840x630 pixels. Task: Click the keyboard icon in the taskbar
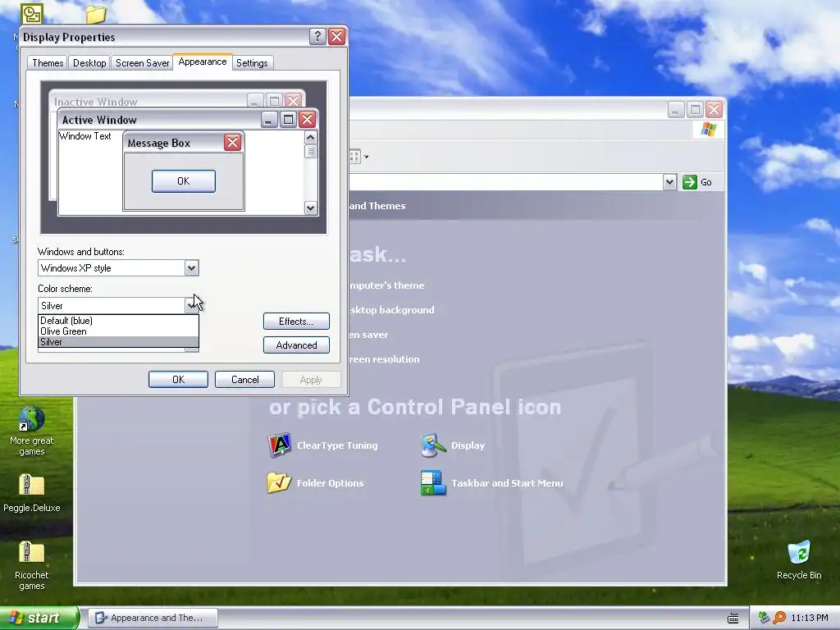[x=733, y=619]
